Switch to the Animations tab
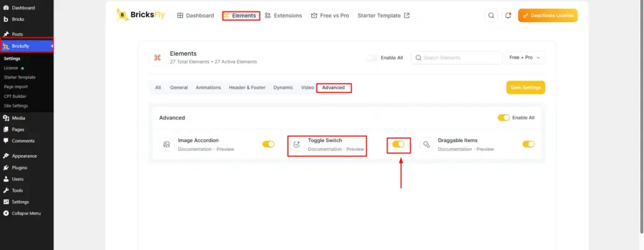The height and width of the screenshot is (250, 644). coord(208,87)
